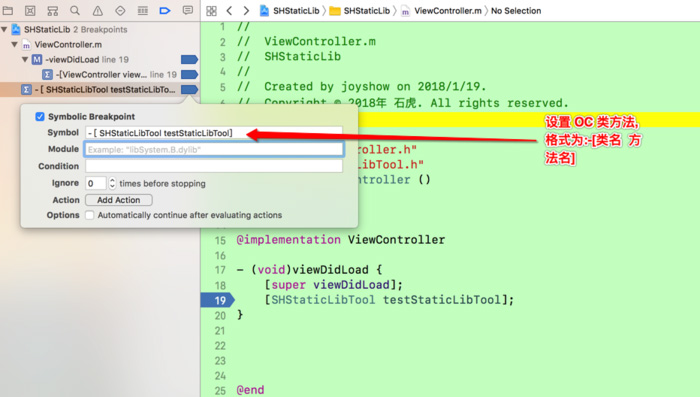The height and width of the screenshot is (397, 700).
Task: Click the Ignore count field
Action: 96,183
